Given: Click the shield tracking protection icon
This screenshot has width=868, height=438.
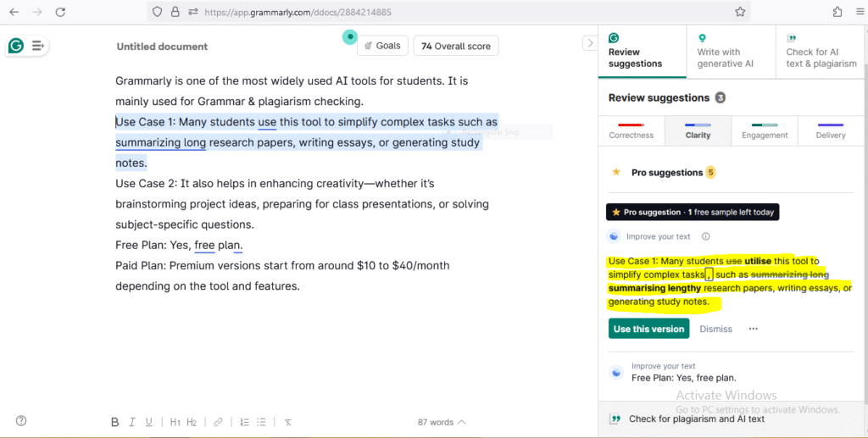Looking at the screenshot, I should point(157,12).
